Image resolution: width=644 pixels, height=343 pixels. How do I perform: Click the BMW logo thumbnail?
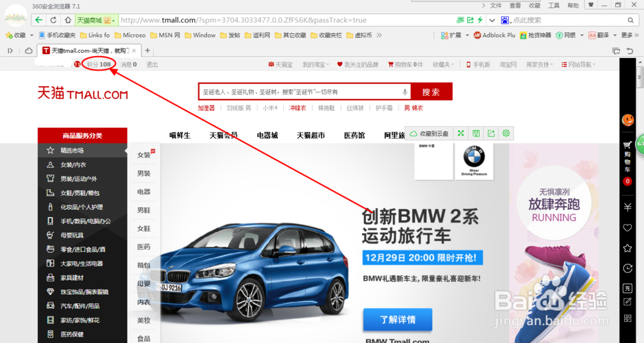tap(474, 161)
